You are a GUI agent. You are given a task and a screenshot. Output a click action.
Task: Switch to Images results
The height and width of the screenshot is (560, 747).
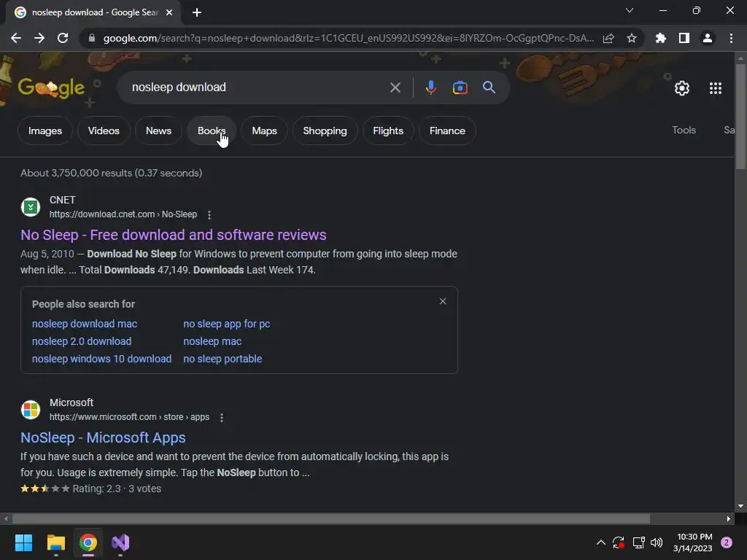44,131
